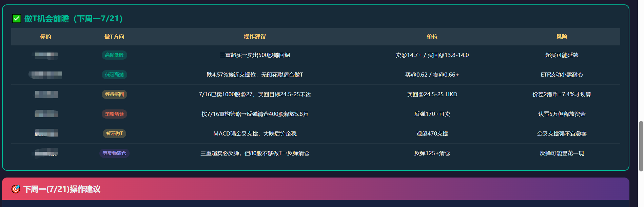This screenshot has width=644, height=207.
Task: Click the 高抛低吸 tag
Action: coord(114,55)
